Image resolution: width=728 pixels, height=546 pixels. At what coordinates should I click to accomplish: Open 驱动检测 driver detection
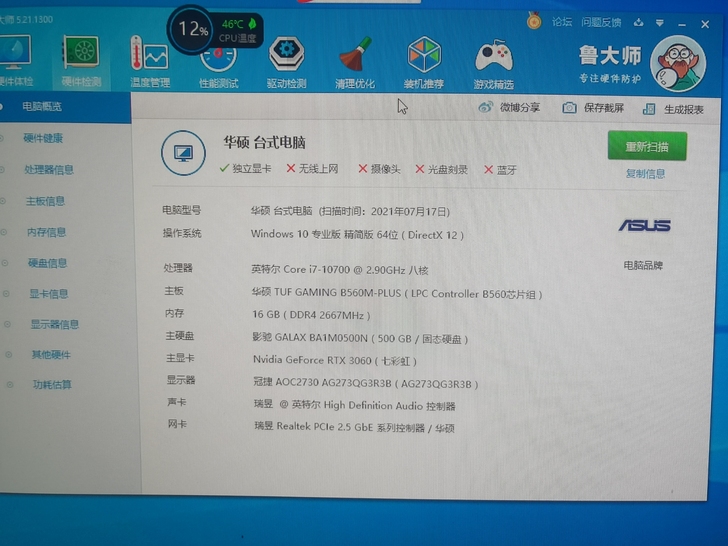pyautogui.click(x=286, y=63)
